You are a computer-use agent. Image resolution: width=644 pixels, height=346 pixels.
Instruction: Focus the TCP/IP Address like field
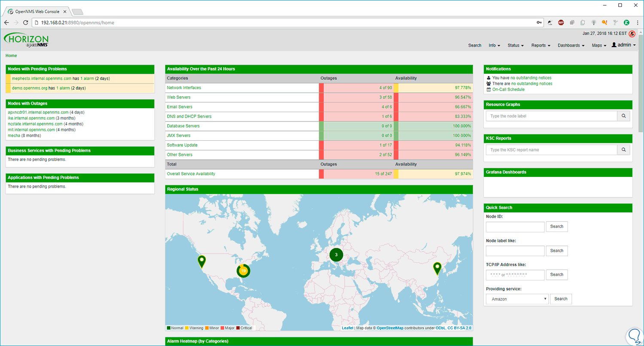(x=515, y=275)
